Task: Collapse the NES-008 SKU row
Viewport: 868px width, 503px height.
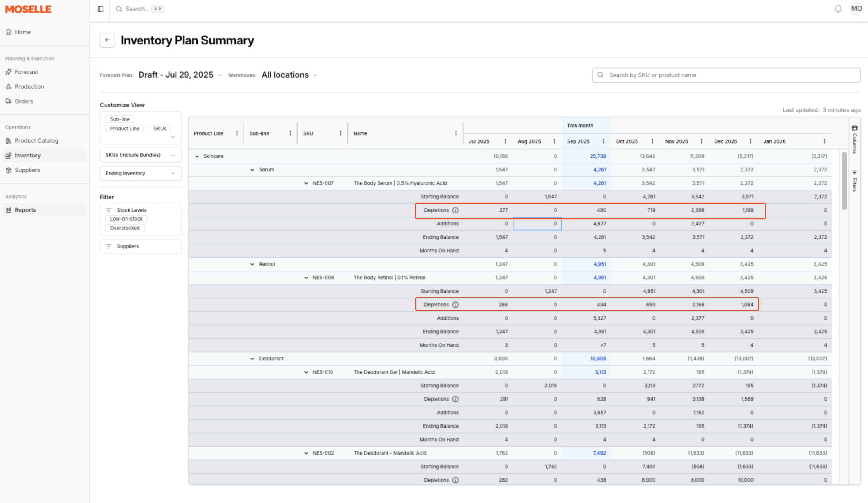Action: (x=306, y=278)
